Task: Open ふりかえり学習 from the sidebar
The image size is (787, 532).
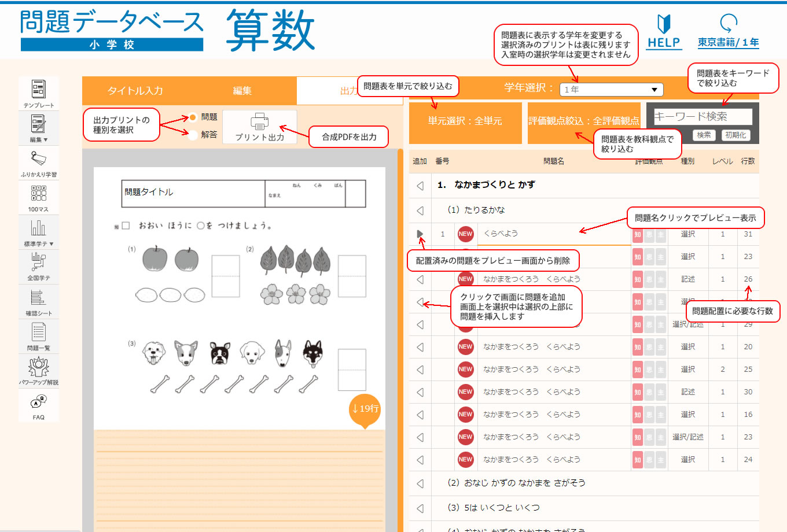Action: coord(39,162)
